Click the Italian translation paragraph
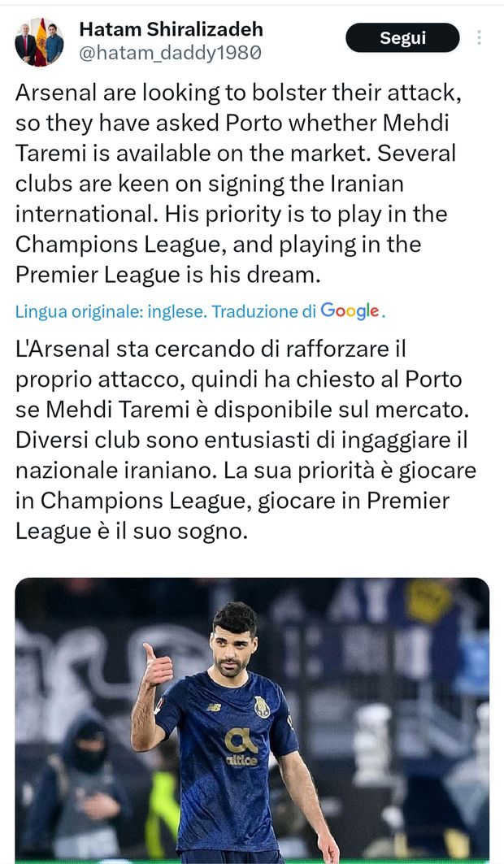 click(x=228, y=439)
